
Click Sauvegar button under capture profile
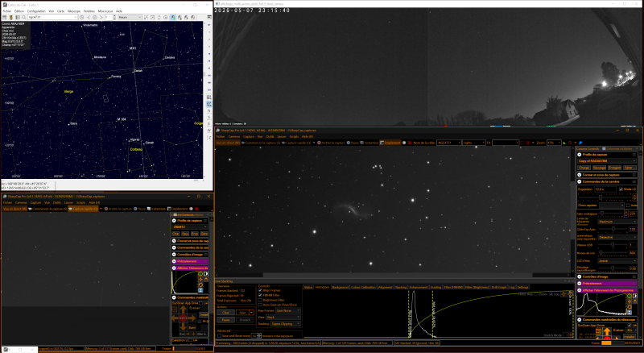tap(599, 168)
